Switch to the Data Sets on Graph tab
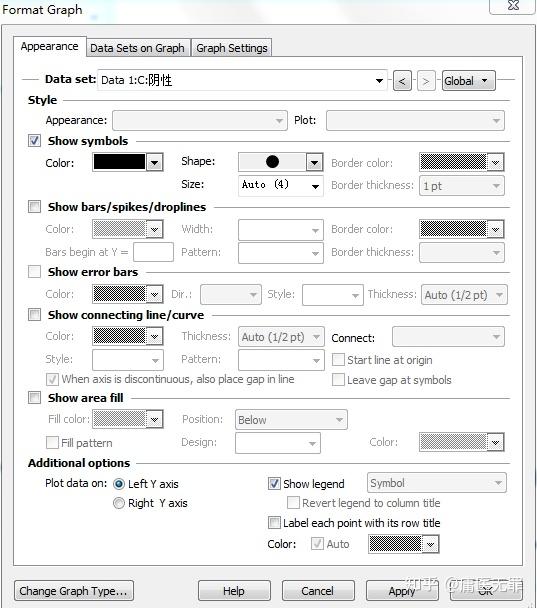This screenshot has height=608, width=537. click(138, 48)
